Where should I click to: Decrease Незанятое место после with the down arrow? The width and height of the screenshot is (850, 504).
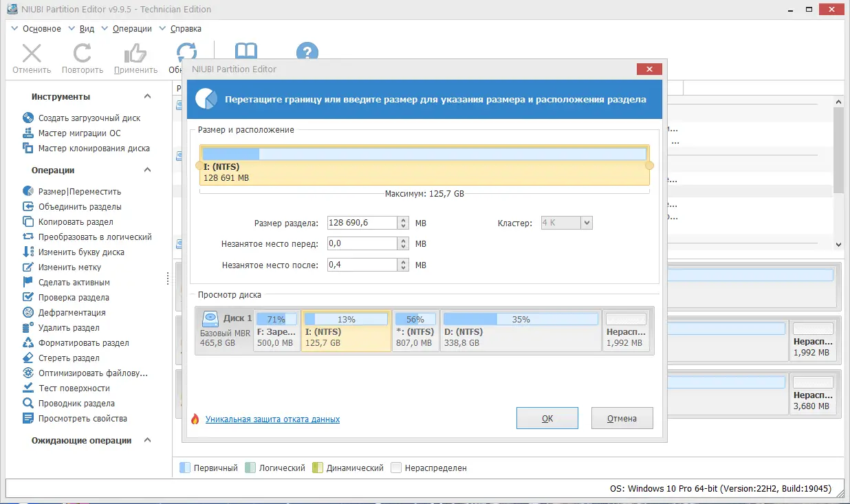click(404, 268)
